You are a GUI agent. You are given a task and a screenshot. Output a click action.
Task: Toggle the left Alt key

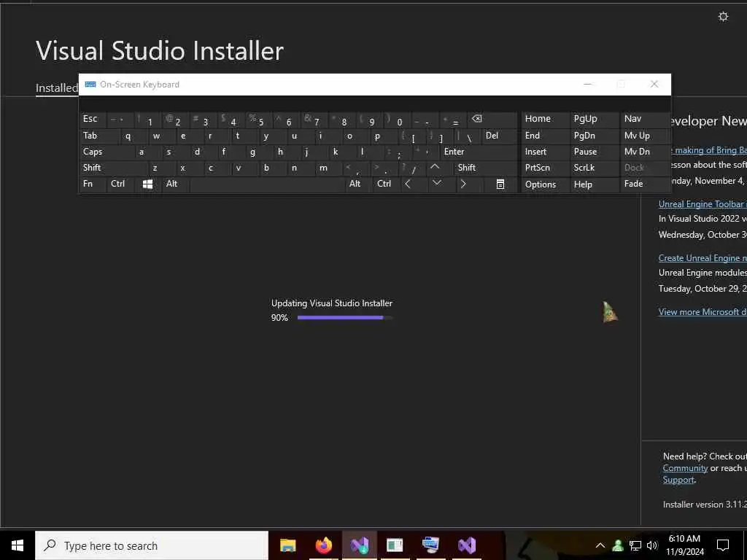175,184
